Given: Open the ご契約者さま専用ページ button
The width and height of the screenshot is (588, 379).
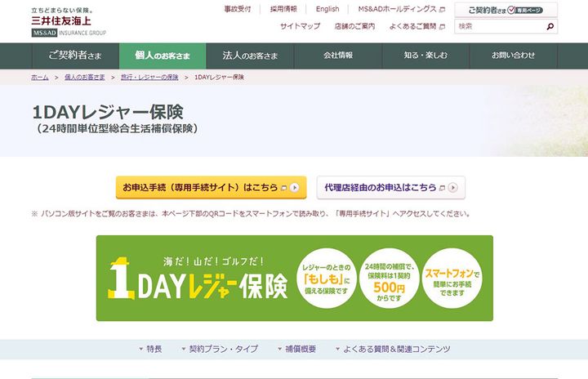Looking at the screenshot, I should tap(506, 10).
